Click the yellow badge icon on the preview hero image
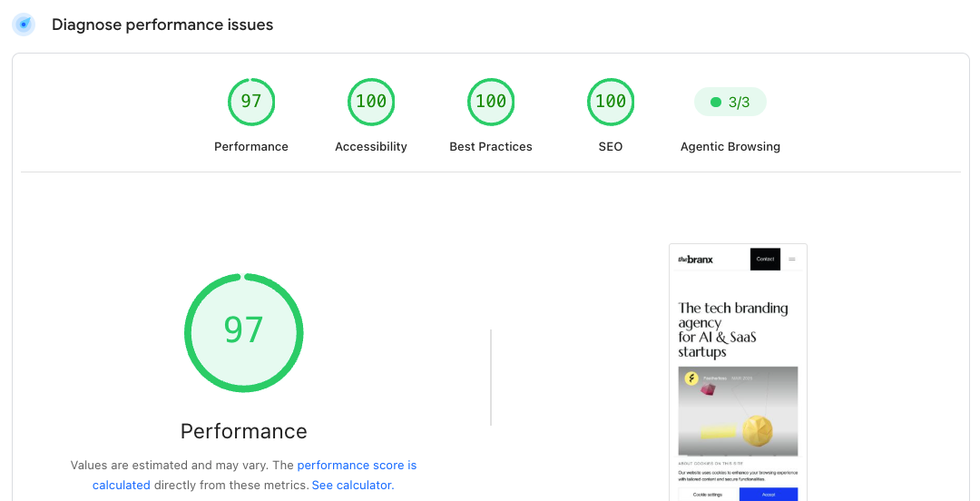 tap(691, 378)
